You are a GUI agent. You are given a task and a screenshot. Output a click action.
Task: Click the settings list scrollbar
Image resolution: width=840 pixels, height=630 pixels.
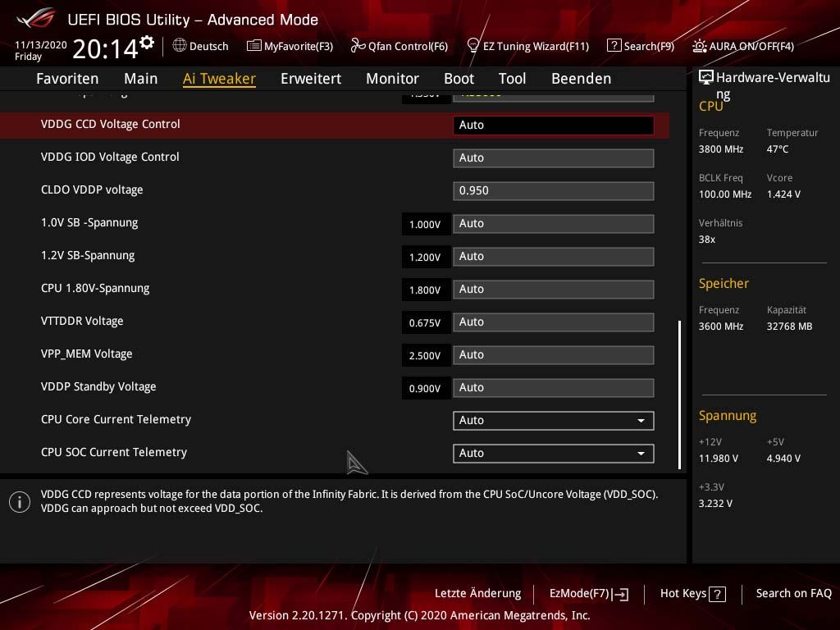pos(679,395)
